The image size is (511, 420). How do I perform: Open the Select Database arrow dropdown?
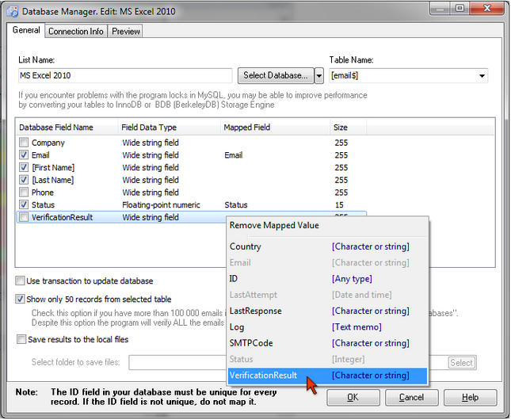[319, 76]
